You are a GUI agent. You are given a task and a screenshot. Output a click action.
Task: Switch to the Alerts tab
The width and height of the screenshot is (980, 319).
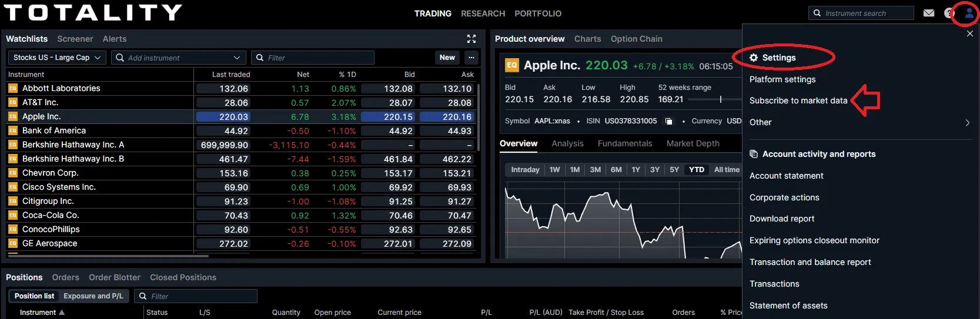[x=115, y=39]
